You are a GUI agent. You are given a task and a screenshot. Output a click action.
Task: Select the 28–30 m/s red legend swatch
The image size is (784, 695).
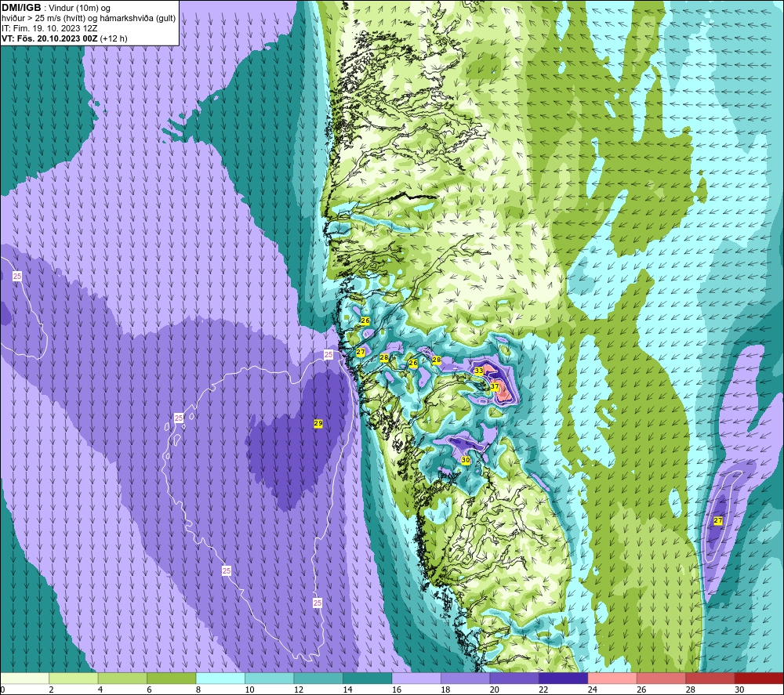(x=710, y=678)
